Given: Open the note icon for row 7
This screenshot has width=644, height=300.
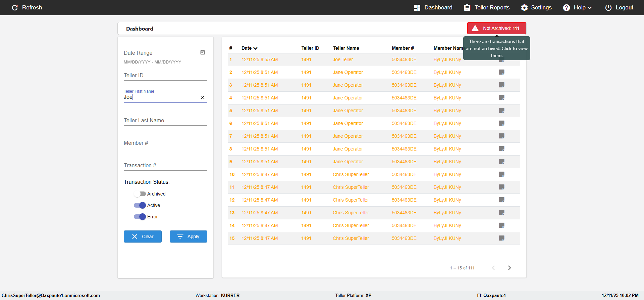Looking at the screenshot, I should pos(502,136).
